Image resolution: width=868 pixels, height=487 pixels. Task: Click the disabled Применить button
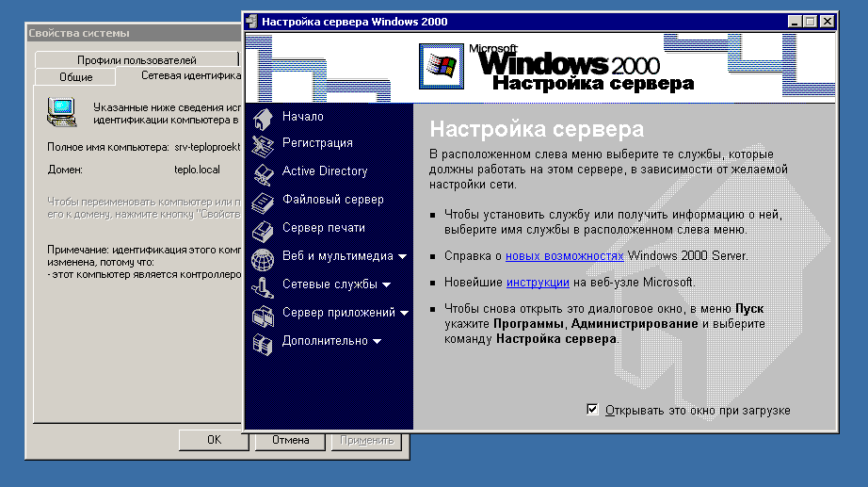click(366, 440)
